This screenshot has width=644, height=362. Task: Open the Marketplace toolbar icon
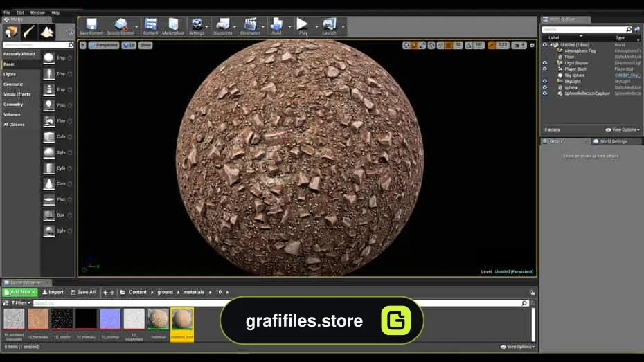(x=173, y=26)
